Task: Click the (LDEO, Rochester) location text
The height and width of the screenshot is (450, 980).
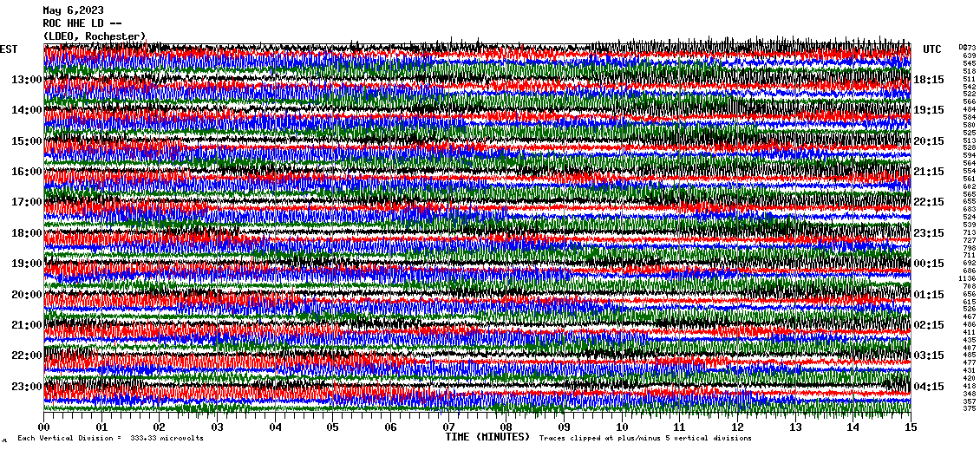Action: (x=94, y=36)
